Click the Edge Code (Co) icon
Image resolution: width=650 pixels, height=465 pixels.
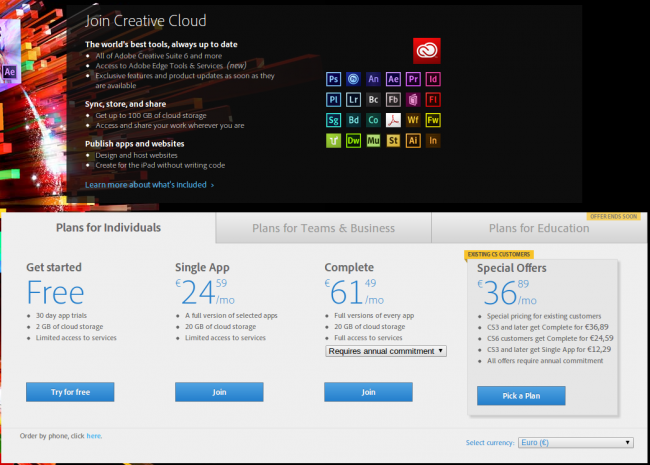[373, 120]
